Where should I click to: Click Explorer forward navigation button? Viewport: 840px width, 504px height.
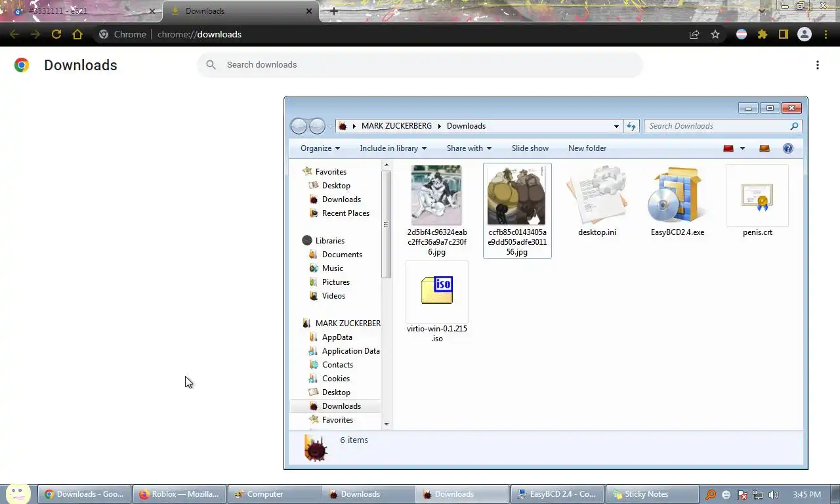317,126
